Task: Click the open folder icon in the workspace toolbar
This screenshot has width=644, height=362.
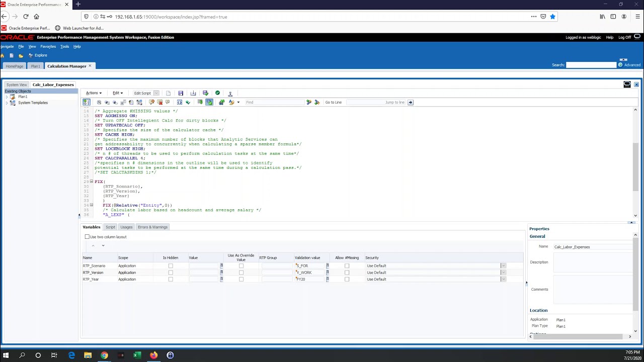Action: pyautogui.click(x=21, y=55)
